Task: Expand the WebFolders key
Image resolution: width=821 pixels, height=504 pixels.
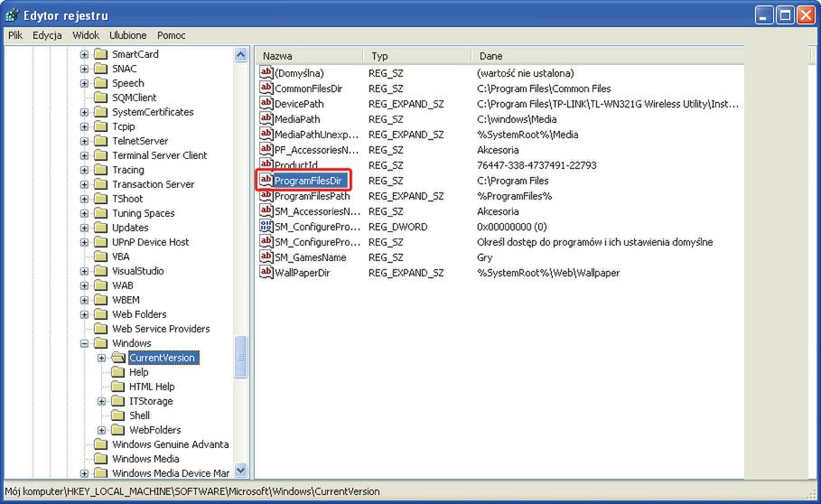Action: pyautogui.click(x=101, y=430)
